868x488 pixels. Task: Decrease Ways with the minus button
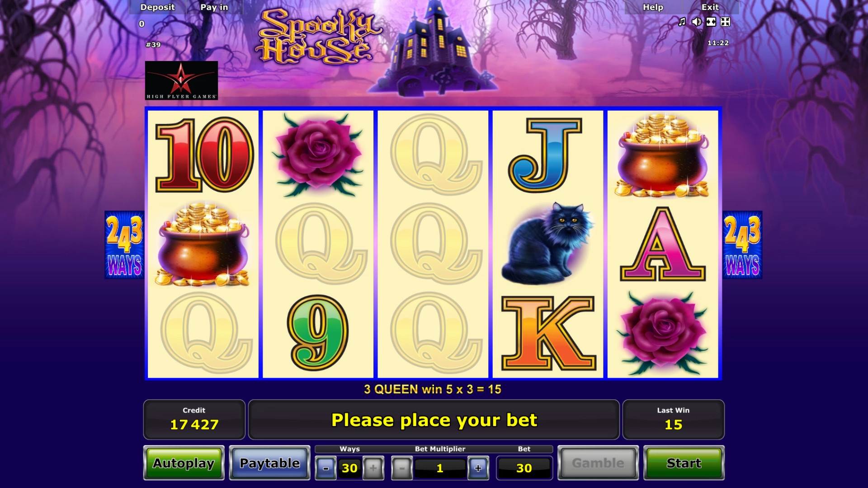coord(325,468)
